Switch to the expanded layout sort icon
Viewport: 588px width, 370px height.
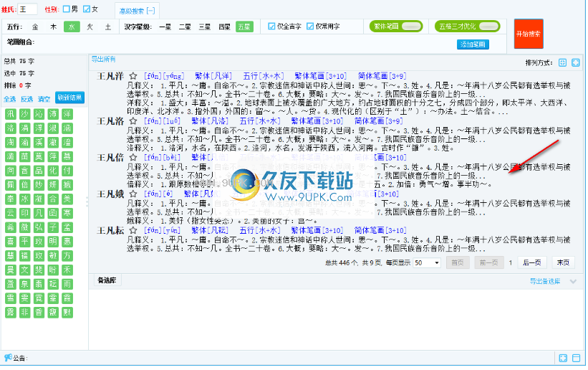tap(576, 62)
